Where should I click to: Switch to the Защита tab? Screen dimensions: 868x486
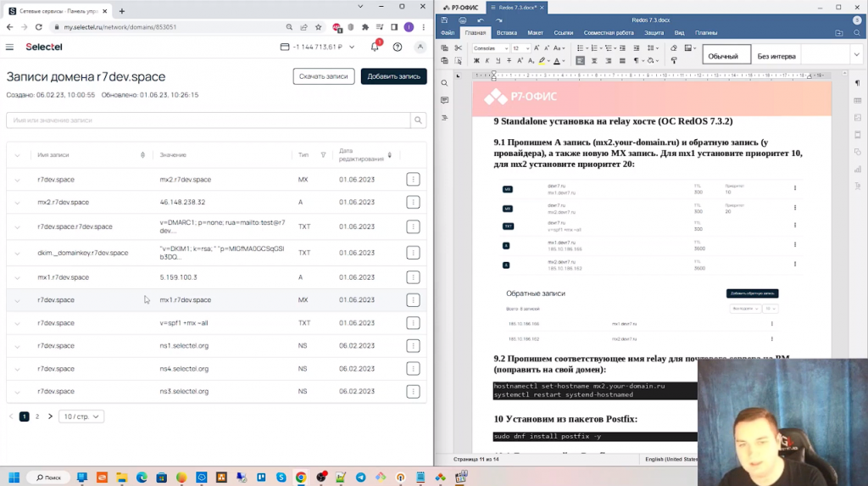tap(654, 33)
